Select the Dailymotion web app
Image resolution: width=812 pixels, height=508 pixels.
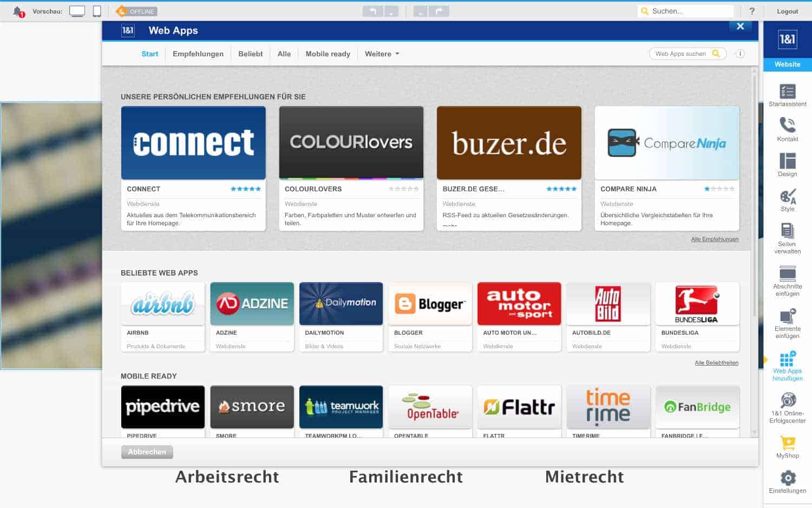pos(341,317)
